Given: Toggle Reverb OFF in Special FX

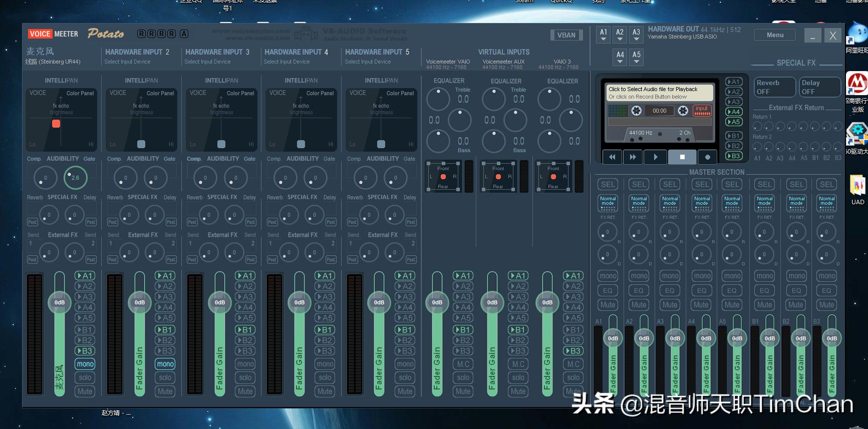Looking at the screenshot, I should pyautogui.click(x=774, y=87).
